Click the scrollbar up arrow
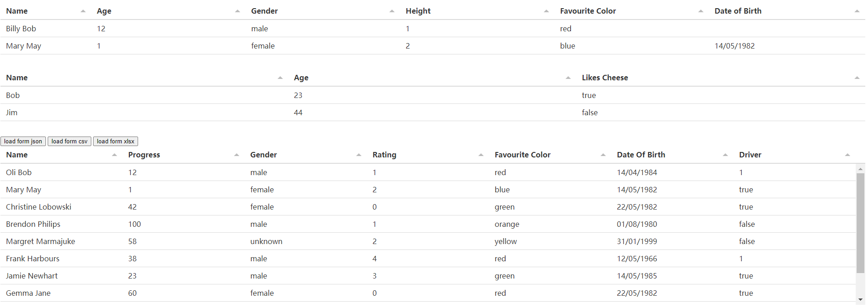Image resolution: width=868 pixels, height=308 pixels. [860, 169]
